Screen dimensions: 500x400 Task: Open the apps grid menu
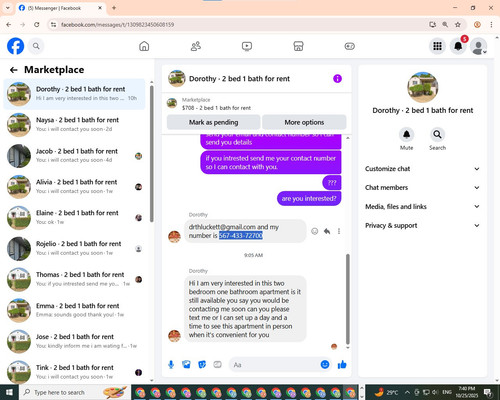pos(437,46)
